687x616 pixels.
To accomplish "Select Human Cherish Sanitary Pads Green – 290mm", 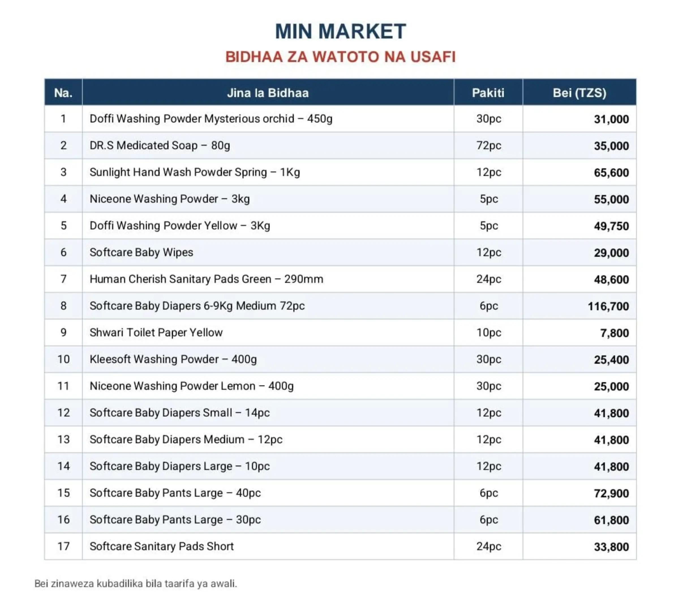I will (206, 279).
